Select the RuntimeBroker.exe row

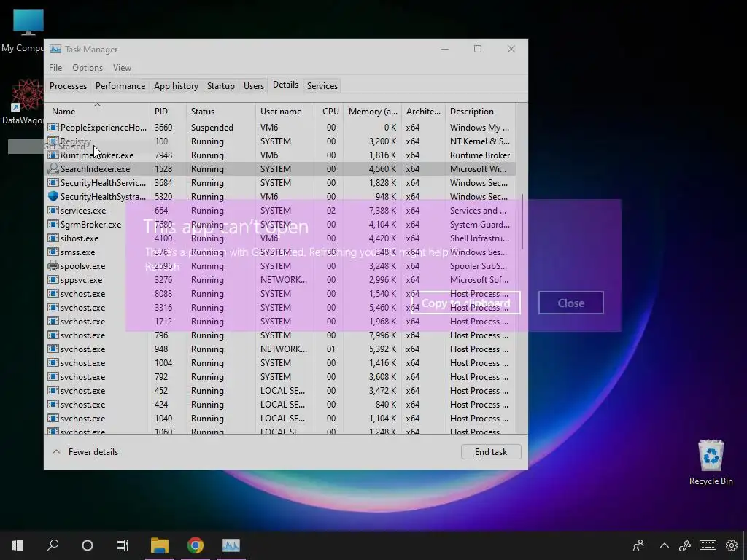coord(280,155)
